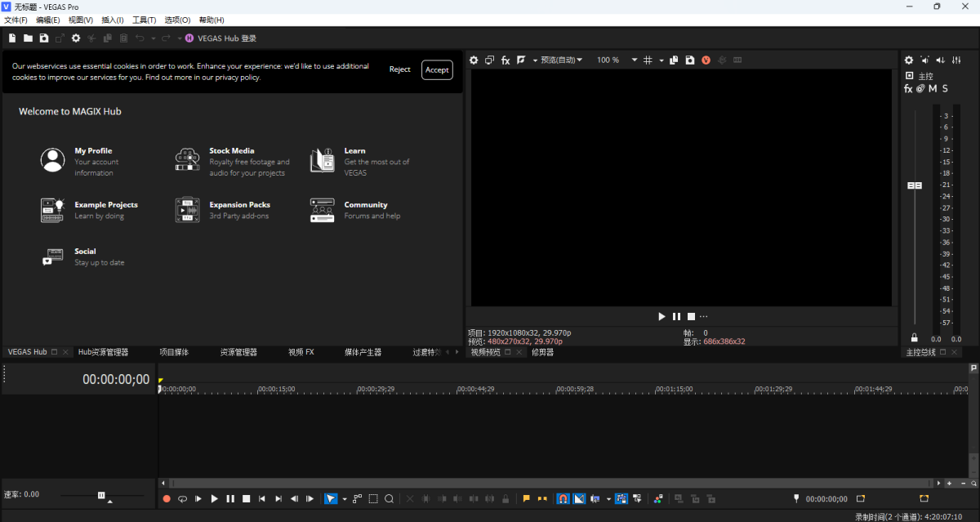Open the 工具(T) menu
The image size is (980, 522).
click(x=145, y=20)
